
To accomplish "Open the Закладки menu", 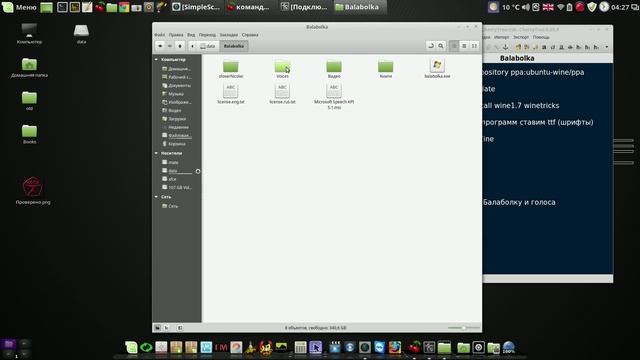I will (x=229, y=35).
